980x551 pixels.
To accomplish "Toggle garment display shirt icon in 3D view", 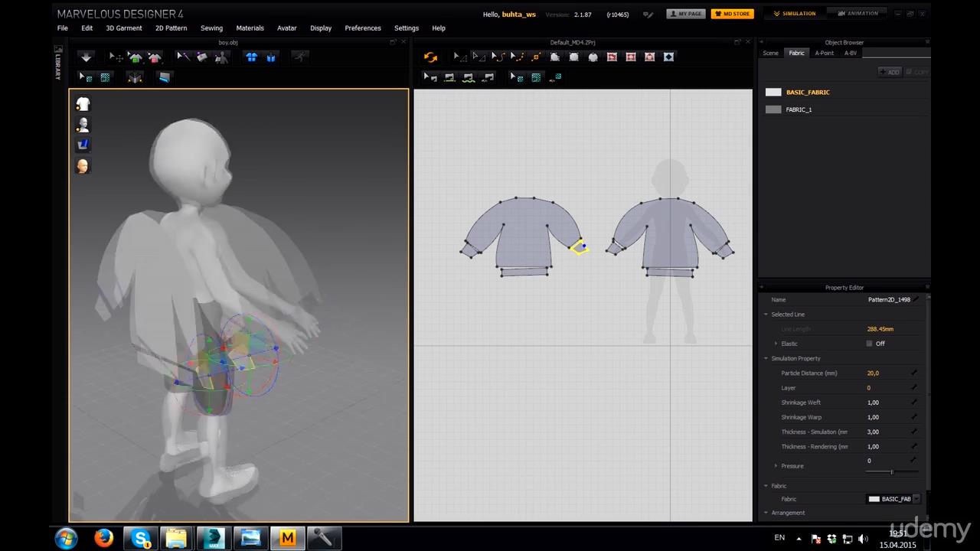I will click(x=83, y=104).
